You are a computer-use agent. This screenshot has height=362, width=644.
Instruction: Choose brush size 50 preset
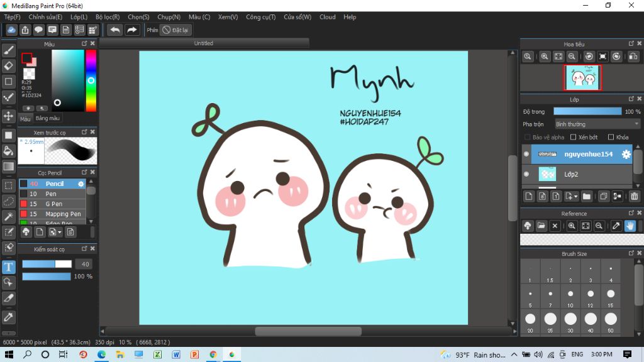[611, 322]
